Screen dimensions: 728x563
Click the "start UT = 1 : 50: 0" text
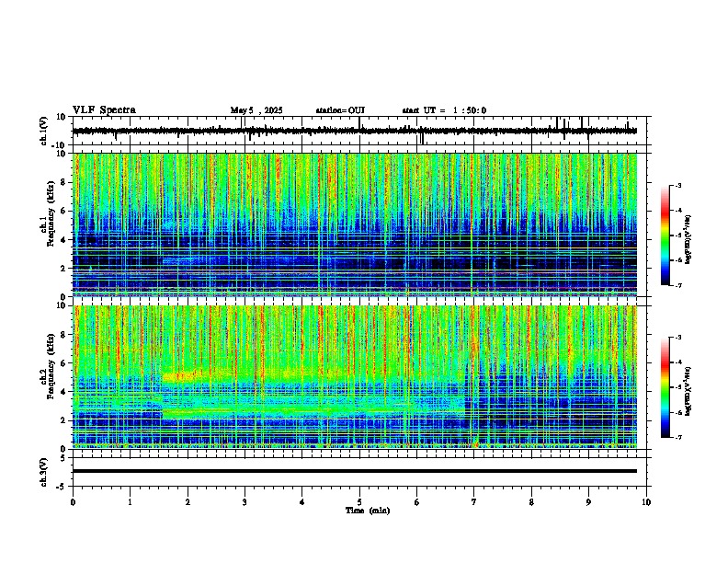tap(444, 110)
